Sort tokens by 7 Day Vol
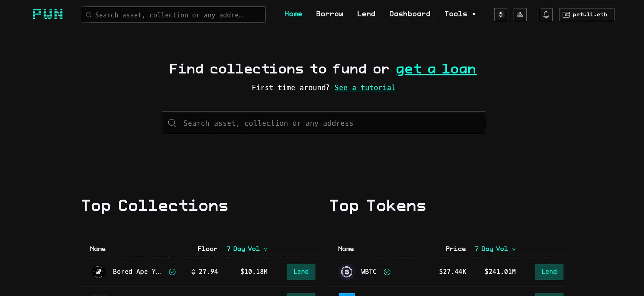Viewport: 644px width, 296px height. 495,249
